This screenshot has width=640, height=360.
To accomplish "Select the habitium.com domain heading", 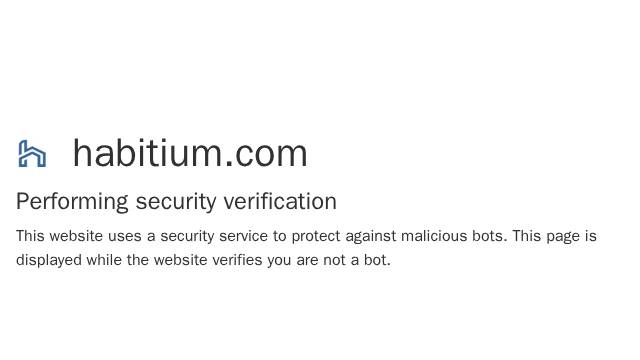I will pos(190,153).
